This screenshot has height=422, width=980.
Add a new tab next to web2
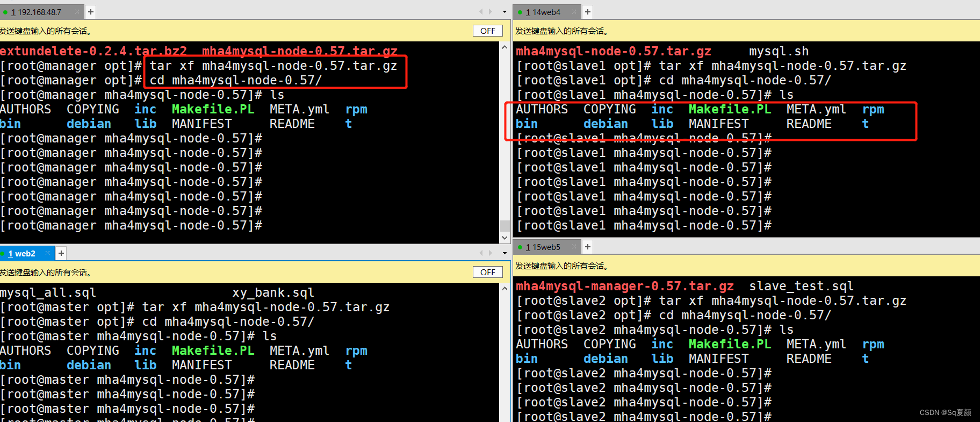[x=61, y=253]
